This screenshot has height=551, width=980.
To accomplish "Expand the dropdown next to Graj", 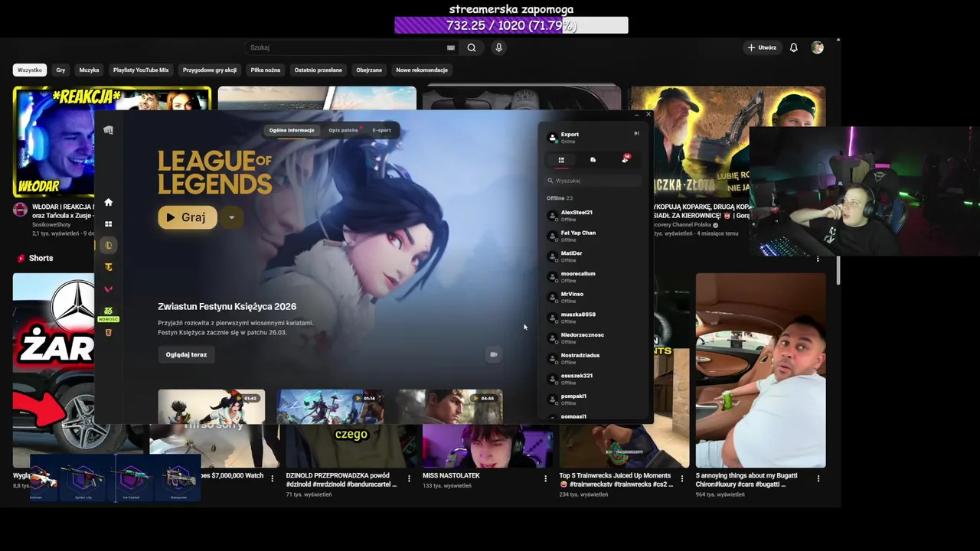I will click(231, 217).
